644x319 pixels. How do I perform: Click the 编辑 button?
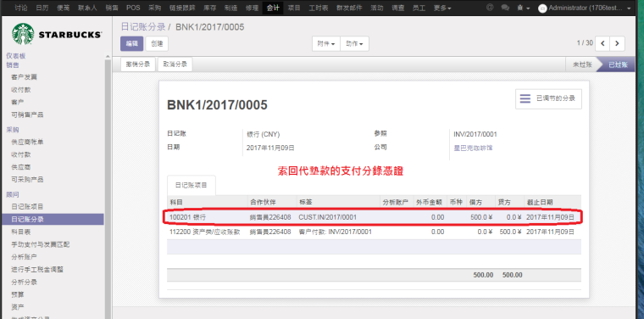132,43
